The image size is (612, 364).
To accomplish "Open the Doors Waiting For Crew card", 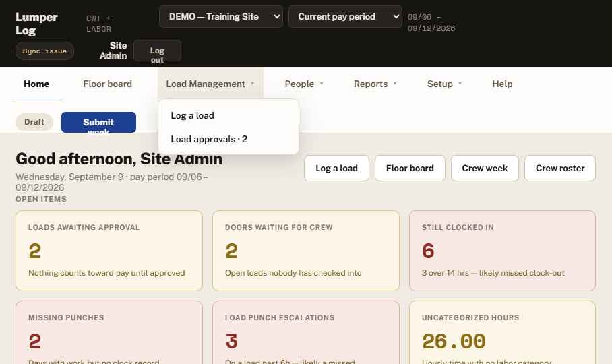I will click(306, 251).
